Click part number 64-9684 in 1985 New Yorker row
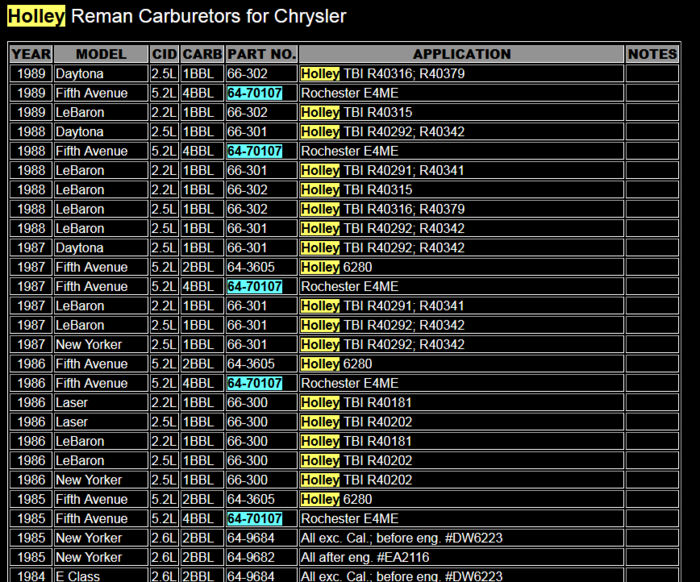 pyautogui.click(x=251, y=538)
